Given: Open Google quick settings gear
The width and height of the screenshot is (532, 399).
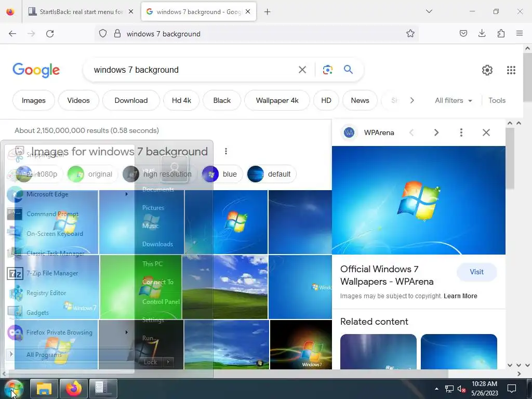Looking at the screenshot, I should point(487,70).
